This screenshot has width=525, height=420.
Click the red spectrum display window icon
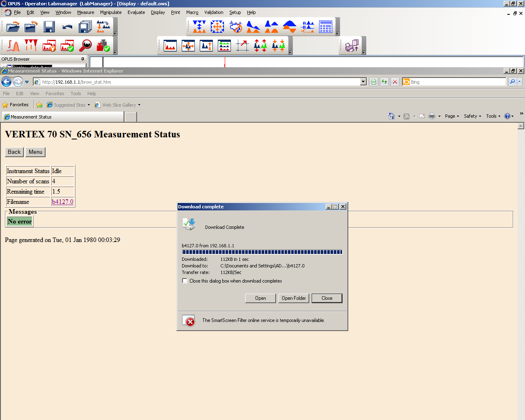click(x=170, y=46)
